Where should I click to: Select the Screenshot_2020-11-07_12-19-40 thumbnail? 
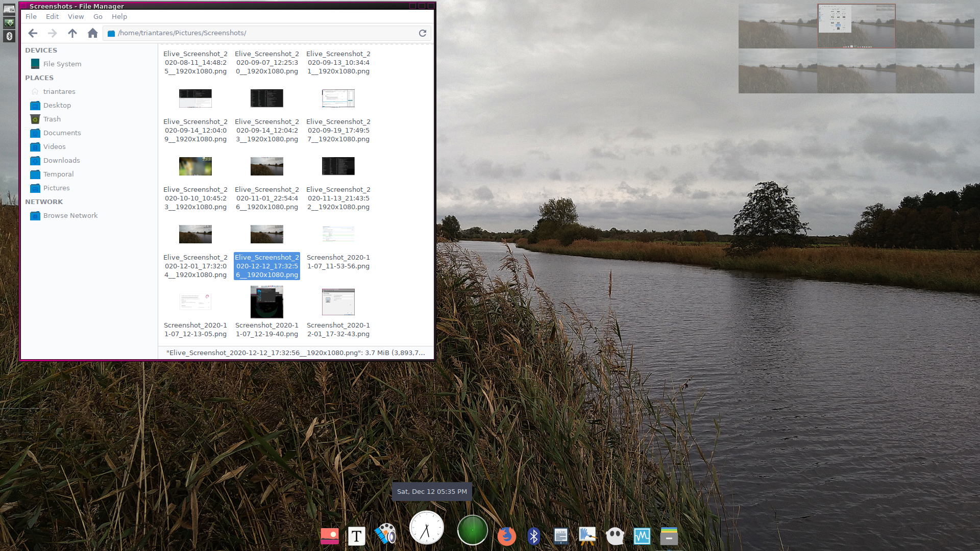tap(266, 302)
